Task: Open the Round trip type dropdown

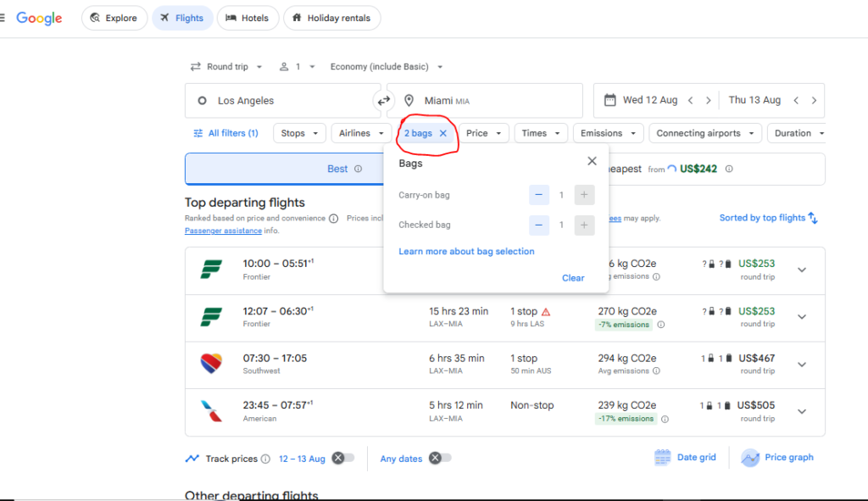Action: coord(225,66)
